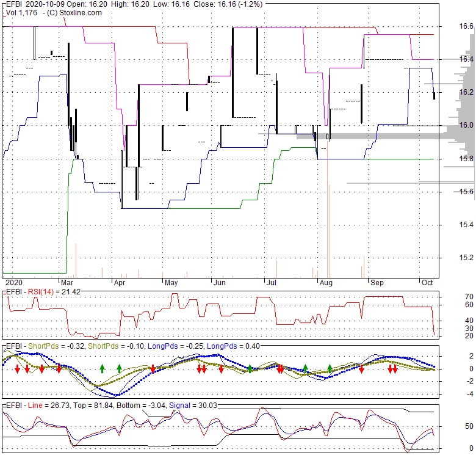This screenshot has width=476, height=455.
Task: Click the EFBI 2020-10-09 price header
Action: [134, 4]
